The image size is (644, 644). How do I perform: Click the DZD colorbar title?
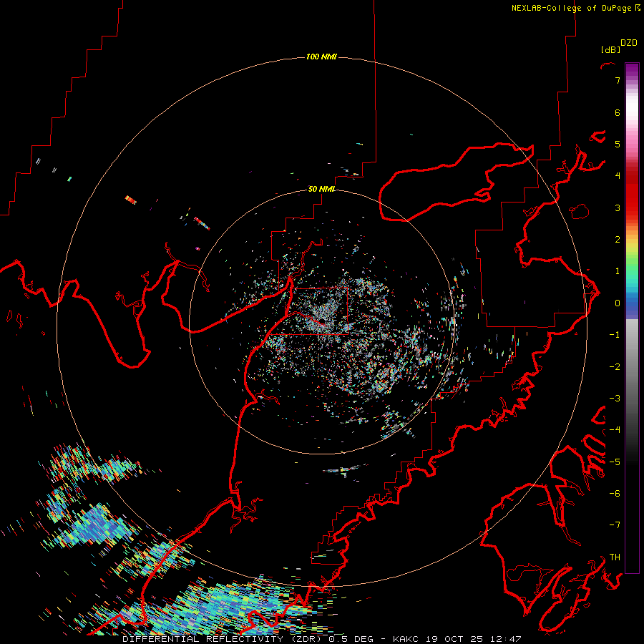coord(629,43)
